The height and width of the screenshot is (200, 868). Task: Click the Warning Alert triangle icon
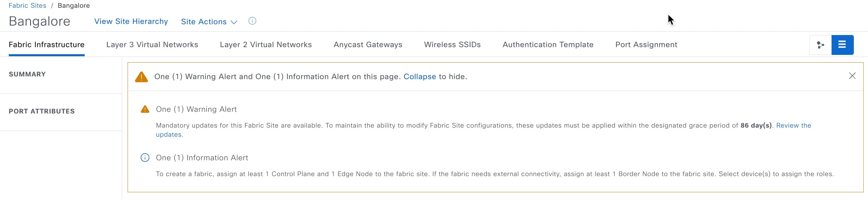click(145, 109)
